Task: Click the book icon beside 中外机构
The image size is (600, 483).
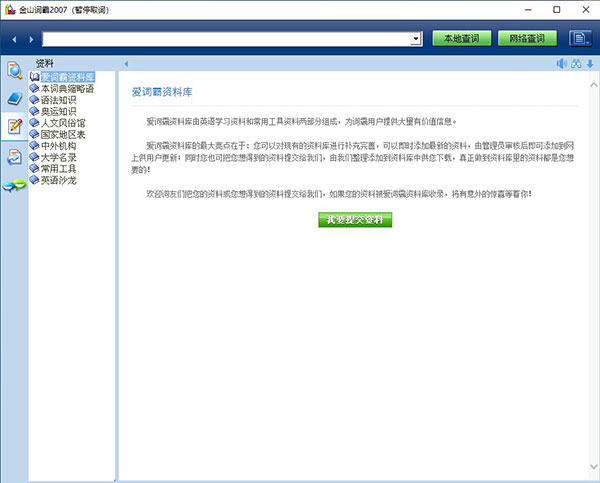Action: 34,145
